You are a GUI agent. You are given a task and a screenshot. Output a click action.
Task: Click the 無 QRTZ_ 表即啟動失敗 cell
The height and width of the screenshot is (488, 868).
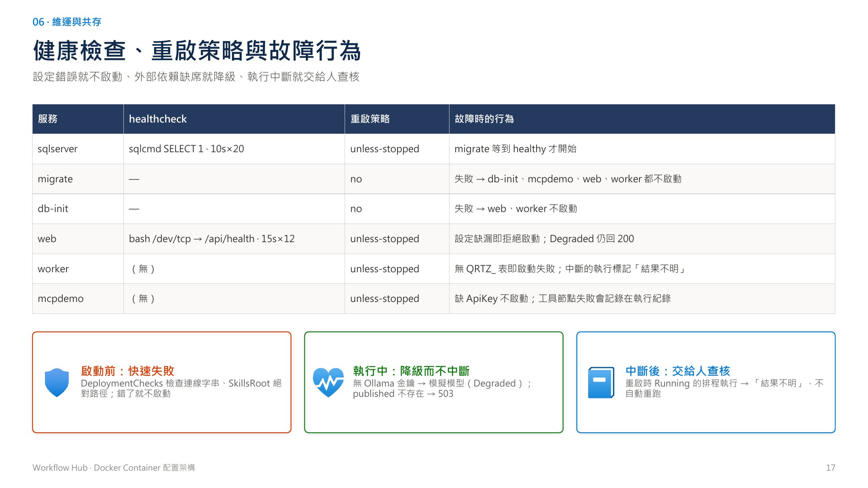tap(642, 269)
